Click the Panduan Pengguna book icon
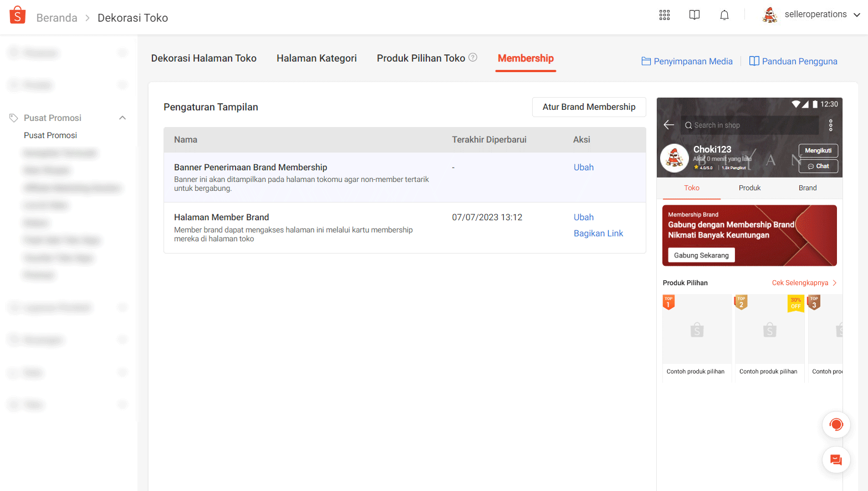 pos(754,61)
